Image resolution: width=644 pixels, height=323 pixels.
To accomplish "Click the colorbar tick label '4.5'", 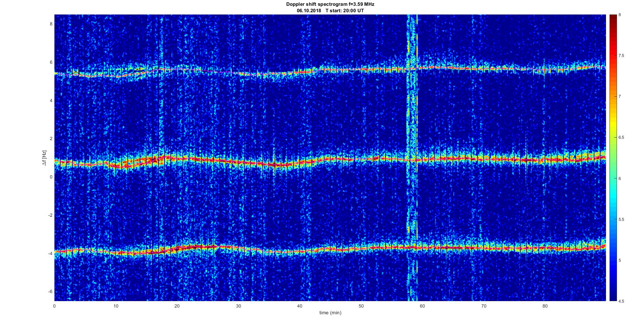I will 621,301.
